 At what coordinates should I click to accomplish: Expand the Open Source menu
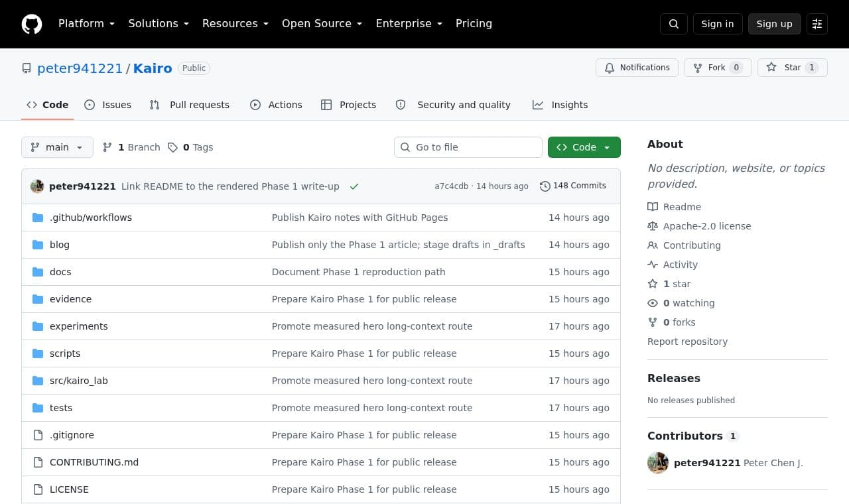tap(322, 24)
